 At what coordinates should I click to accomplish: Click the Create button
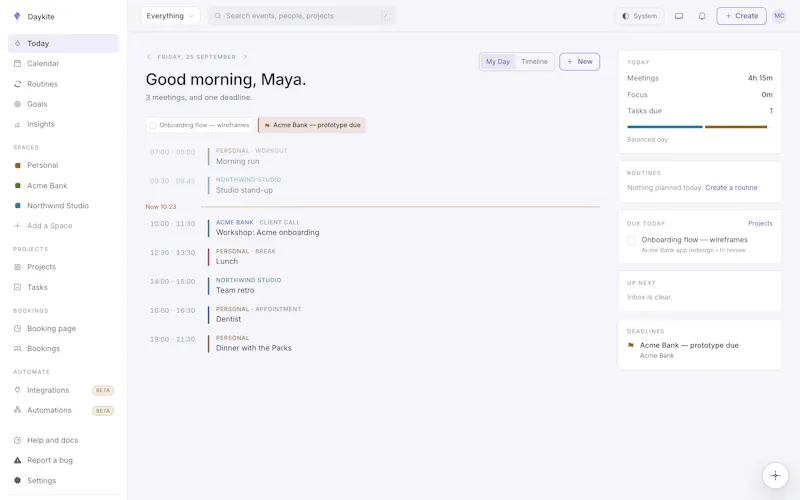(x=741, y=16)
